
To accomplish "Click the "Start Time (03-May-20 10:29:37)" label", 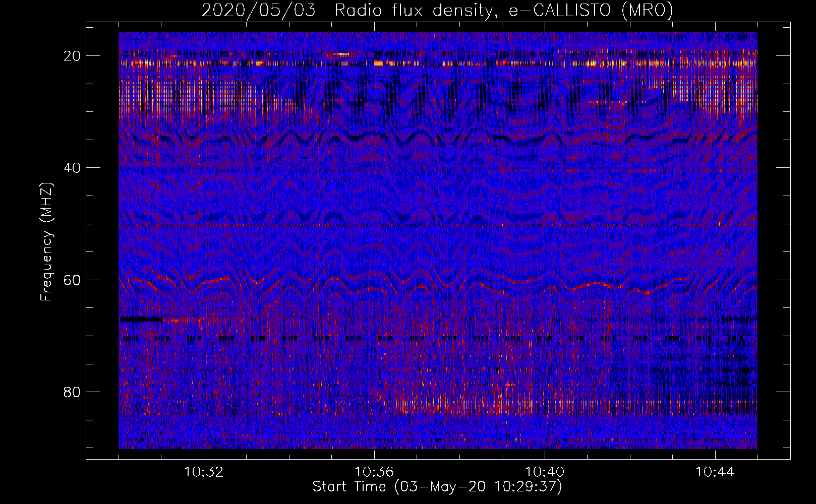I will [x=437, y=487].
